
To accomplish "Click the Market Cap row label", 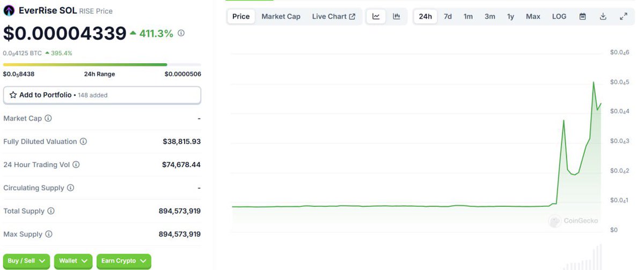I will tap(23, 118).
